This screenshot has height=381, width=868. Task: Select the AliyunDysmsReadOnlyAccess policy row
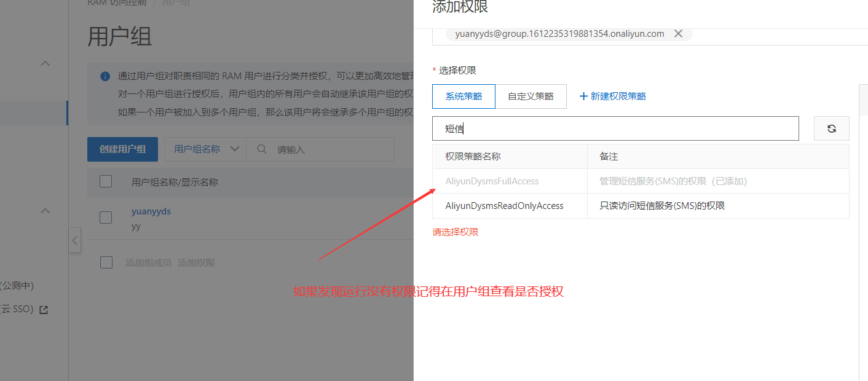[641, 206]
